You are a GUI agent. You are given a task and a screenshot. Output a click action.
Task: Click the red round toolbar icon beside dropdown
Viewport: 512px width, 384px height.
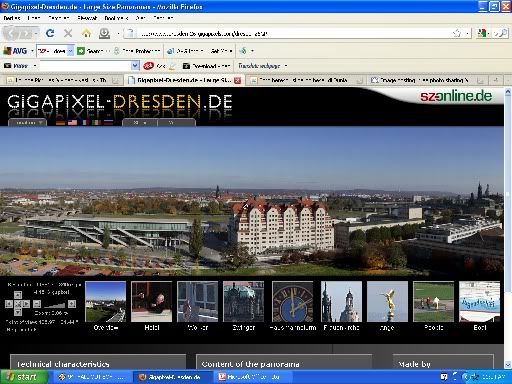pyautogui.click(x=148, y=66)
